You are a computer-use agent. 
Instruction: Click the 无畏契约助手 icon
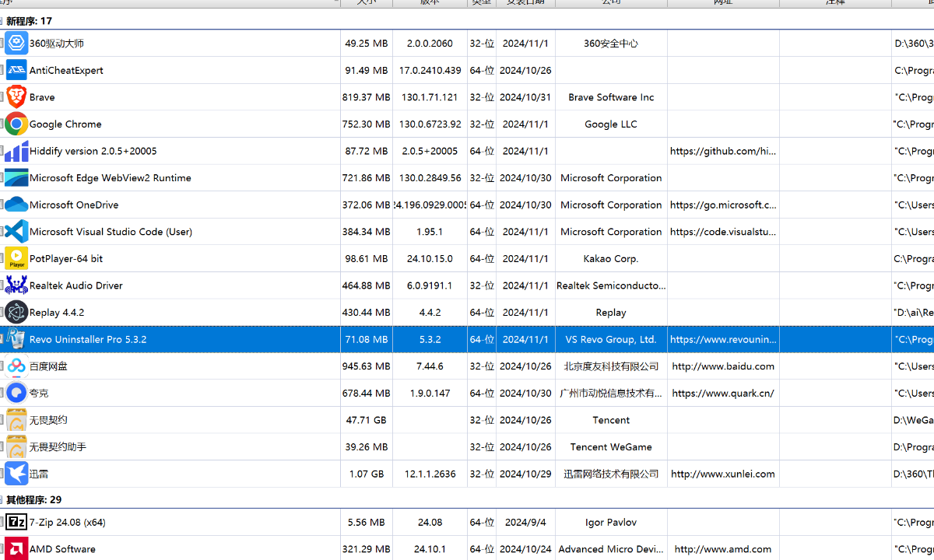click(x=16, y=446)
